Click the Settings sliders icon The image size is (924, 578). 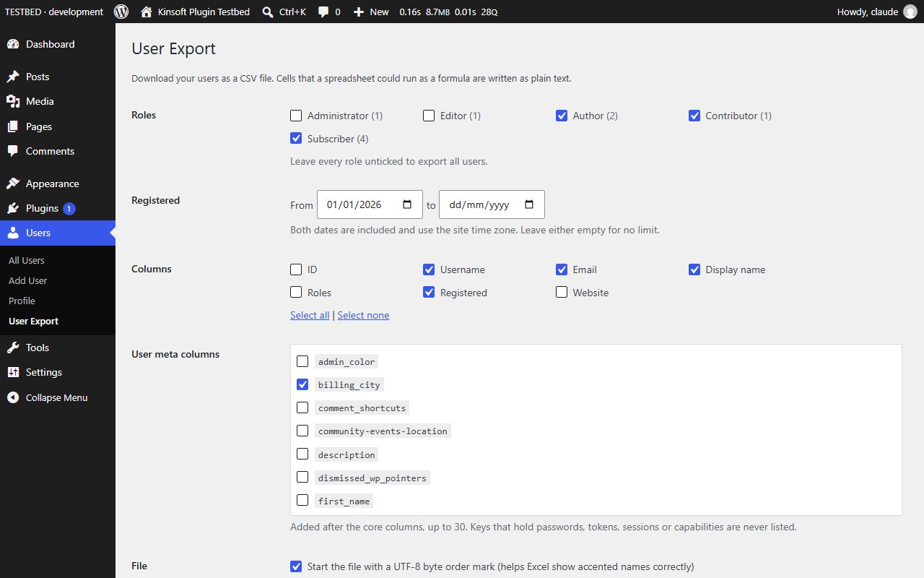[13, 372]
